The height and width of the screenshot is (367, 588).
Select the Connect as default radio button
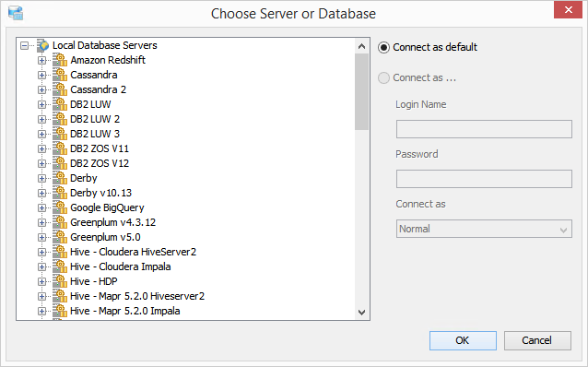tap(383, 47)
